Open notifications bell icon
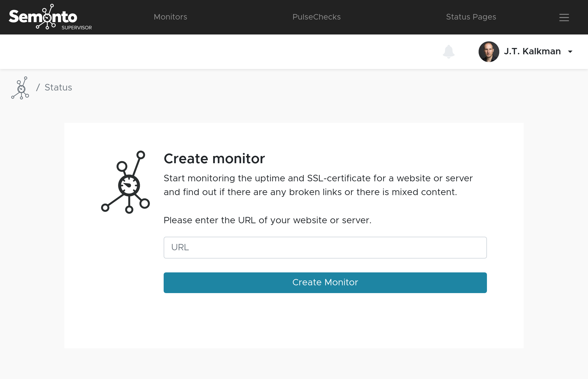The width and height of the screenshot is (588, 379). point(448,52)
